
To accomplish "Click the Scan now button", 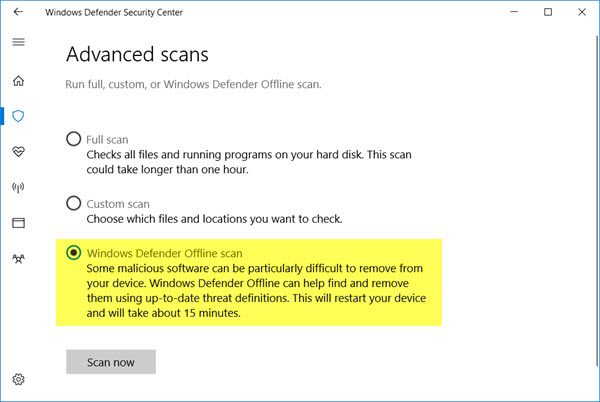I will tap(110, 361).
